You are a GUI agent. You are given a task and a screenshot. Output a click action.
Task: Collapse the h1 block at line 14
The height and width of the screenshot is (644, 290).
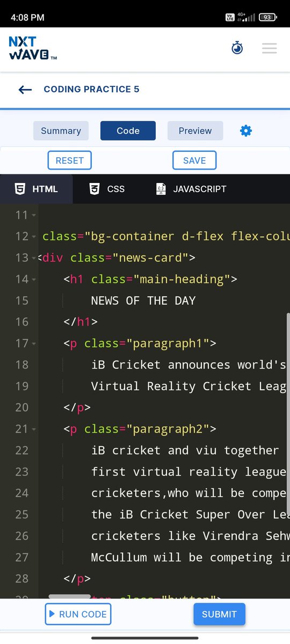(34, 280)
